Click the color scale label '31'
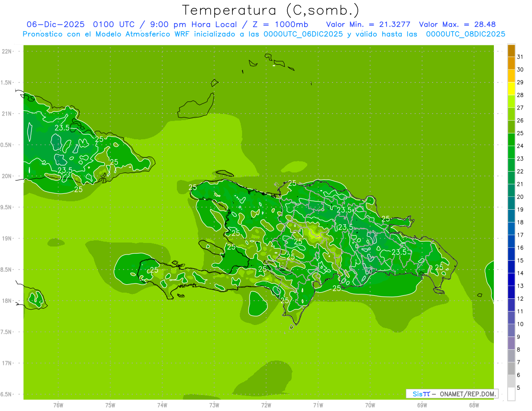The height and width of the screenshot is (411, 532). click(x=520, y=57)
